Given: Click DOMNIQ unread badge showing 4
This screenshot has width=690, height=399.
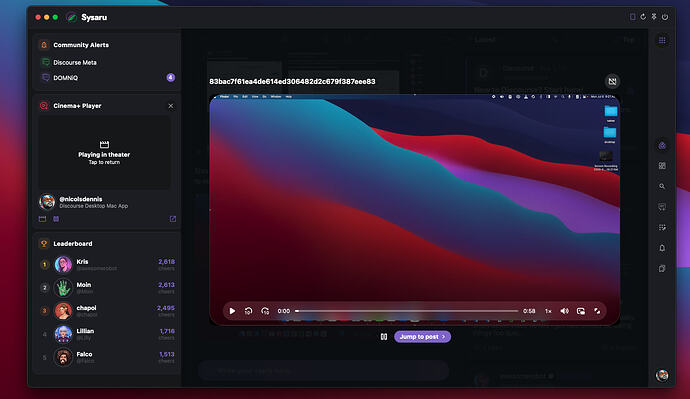Looking at the screenshot, I should tap(171, 77).
